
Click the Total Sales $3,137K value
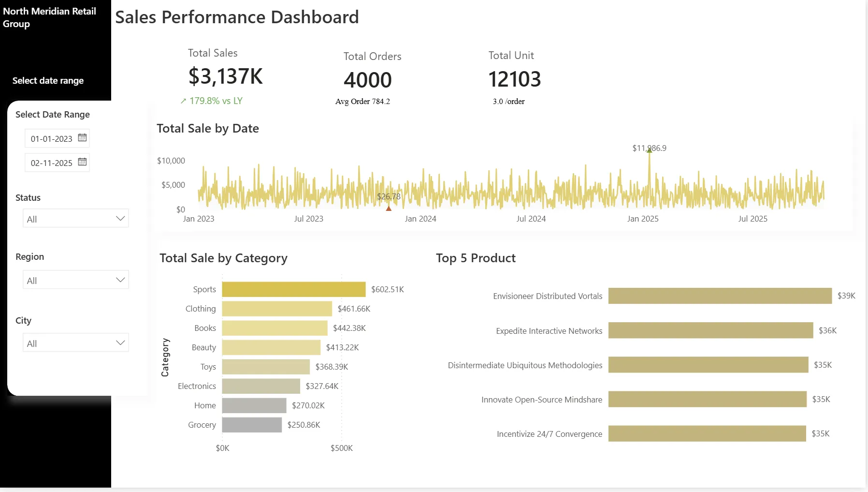[x=226, y=76]
